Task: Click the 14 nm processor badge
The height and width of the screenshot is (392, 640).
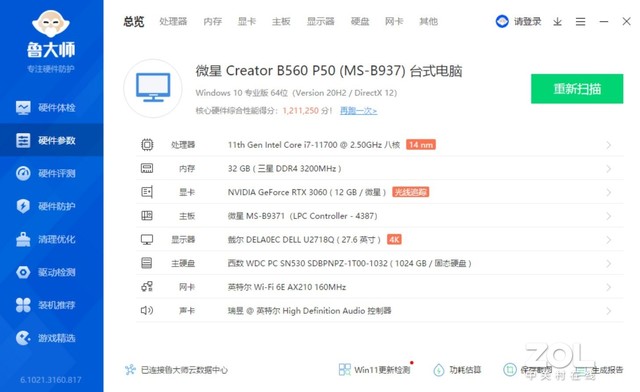Action: tap(421, 145)
